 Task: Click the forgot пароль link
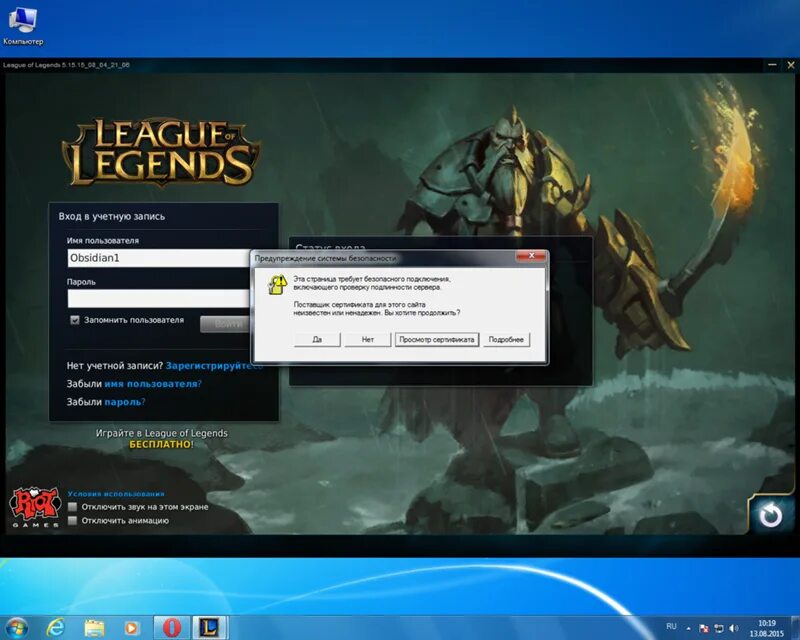click(x=124, y=402)
